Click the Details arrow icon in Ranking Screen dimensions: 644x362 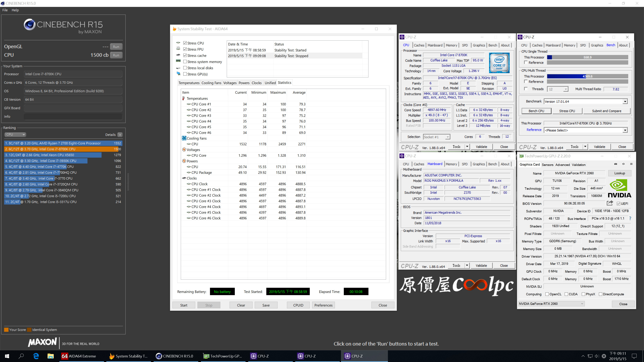pos(120,135)
